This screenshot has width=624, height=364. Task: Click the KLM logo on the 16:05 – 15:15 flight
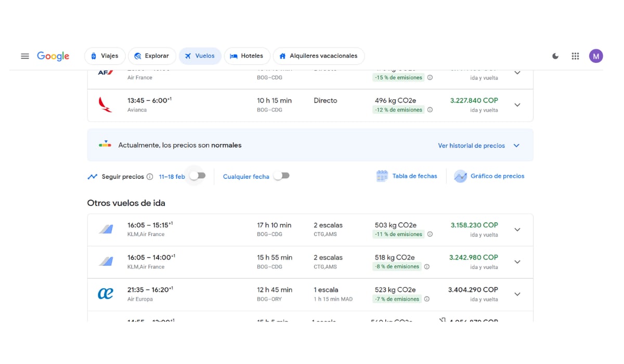[x=106, y=229]
